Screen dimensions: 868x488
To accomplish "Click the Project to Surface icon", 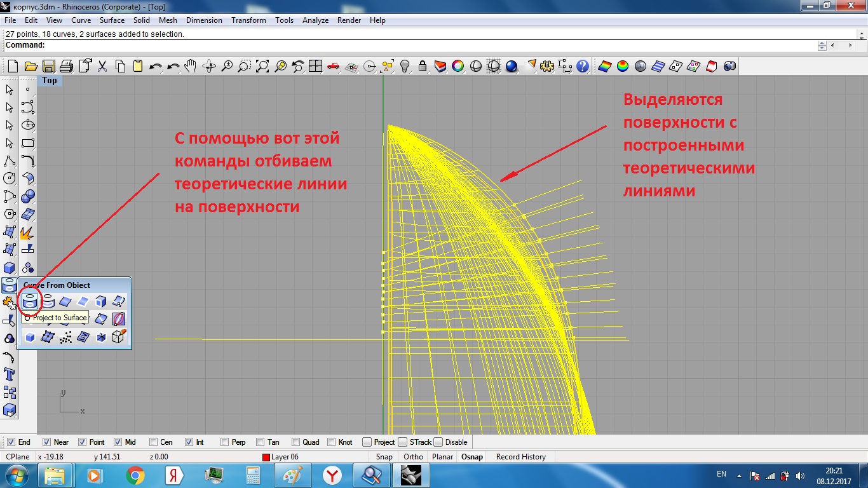I will 30,301.
